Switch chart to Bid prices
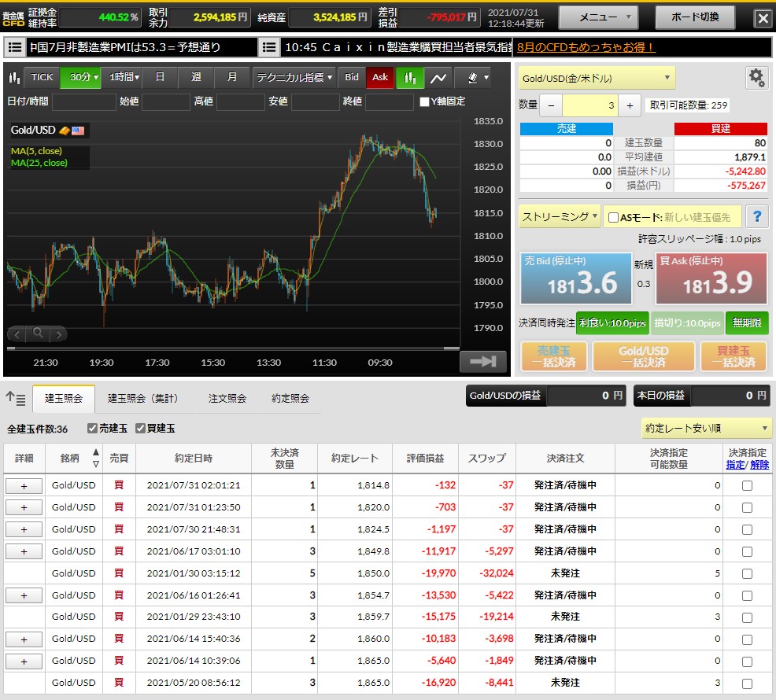This screenshot has height=700, width=776. coord(351,78)
